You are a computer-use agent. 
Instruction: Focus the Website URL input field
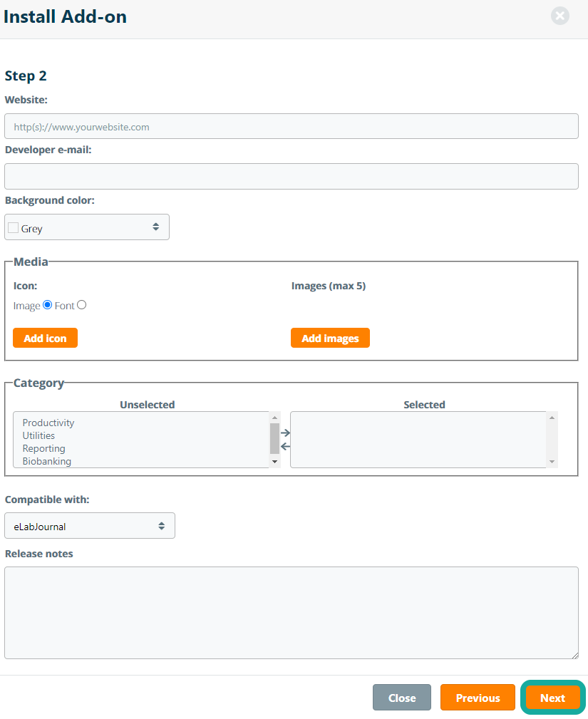[x=291, y=126]
